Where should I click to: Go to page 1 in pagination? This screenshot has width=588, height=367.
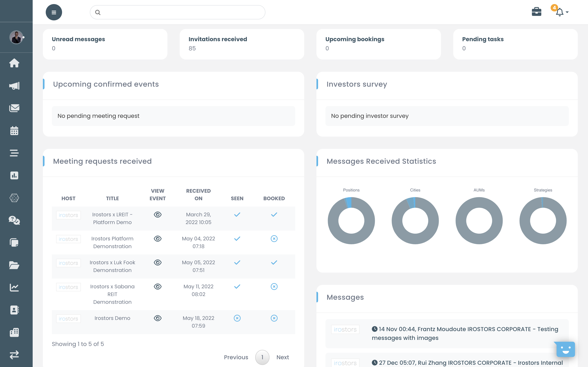tap(262, 357)
